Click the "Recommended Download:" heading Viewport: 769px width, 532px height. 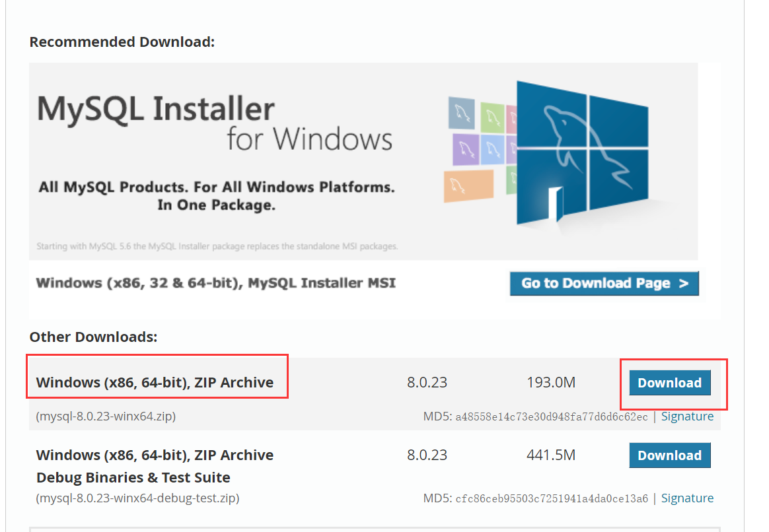coord(122,42)
